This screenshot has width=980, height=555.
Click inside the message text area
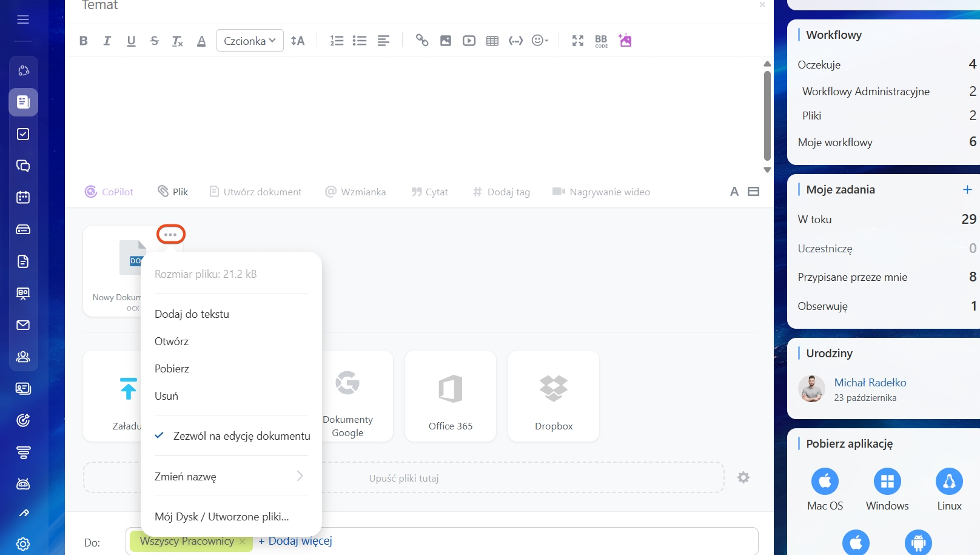[x=414, y=115]
